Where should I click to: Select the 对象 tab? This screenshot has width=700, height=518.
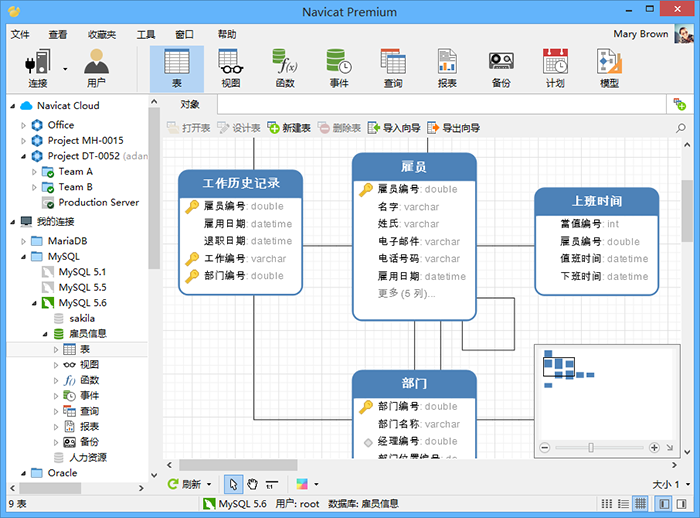click(x=190, y=104)
